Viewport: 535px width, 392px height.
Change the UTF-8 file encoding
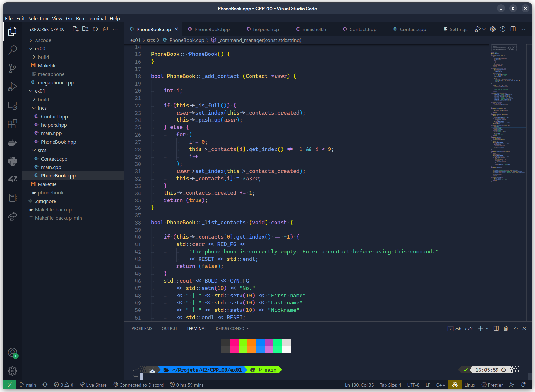[x=413, y=385]
